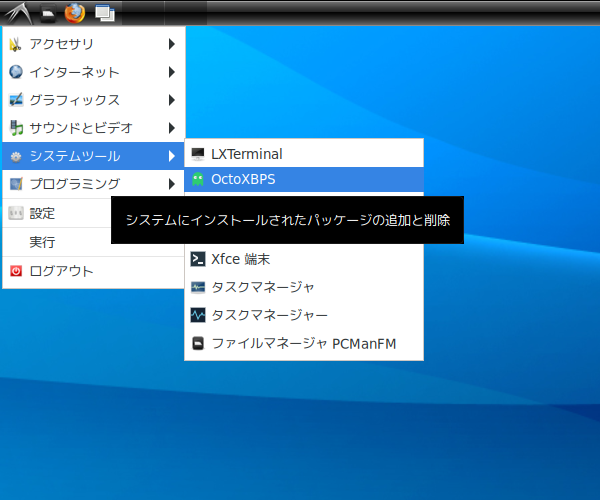Expand the サウンドとビデオ submenu arrow

pyautogui.click(x=172, y=128)
